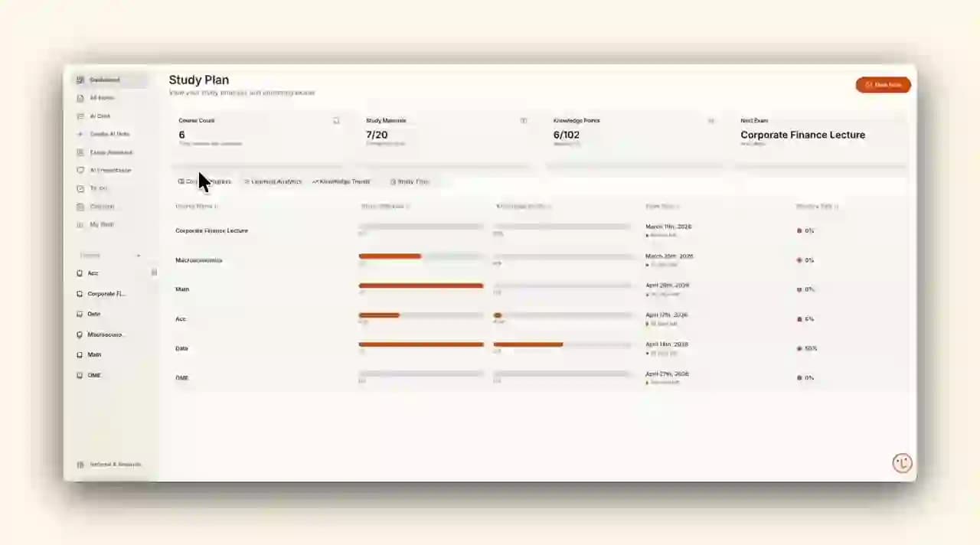Click the plus icon for Create AI Note
This screenshot has width=980, height=545.
click(80, 135)
